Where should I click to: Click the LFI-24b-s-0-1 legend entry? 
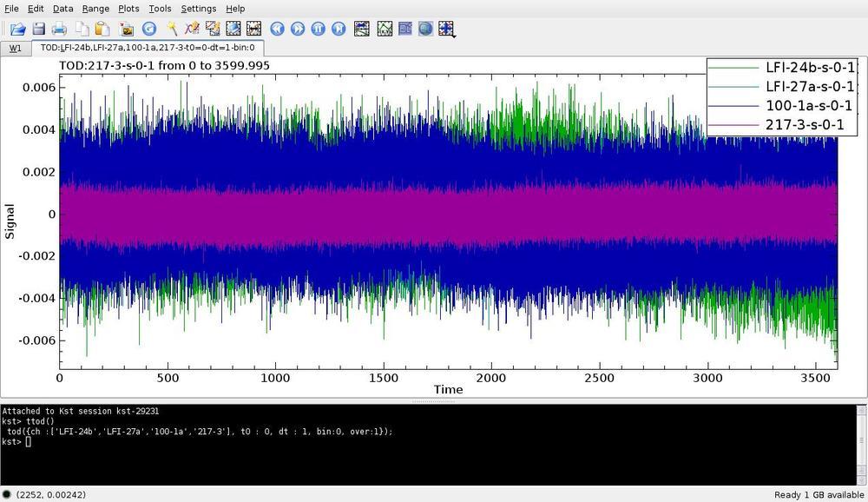810,68
